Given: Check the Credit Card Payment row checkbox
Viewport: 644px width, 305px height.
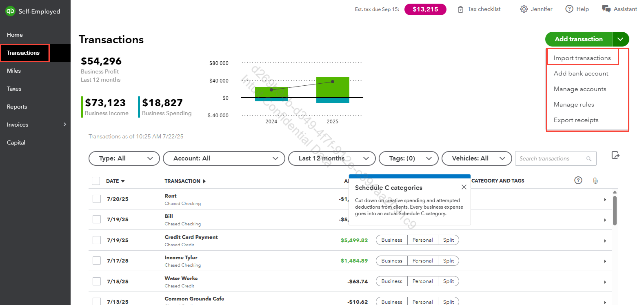Looking at the screenshot, I should click(96, 240).
